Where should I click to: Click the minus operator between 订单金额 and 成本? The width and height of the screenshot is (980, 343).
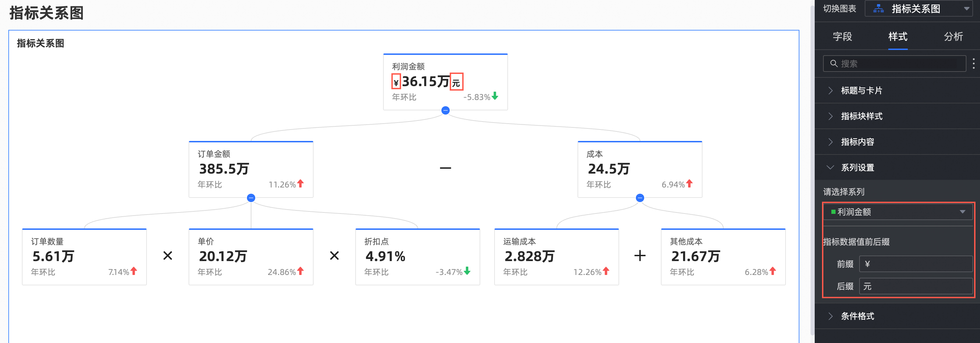point(445,168)
